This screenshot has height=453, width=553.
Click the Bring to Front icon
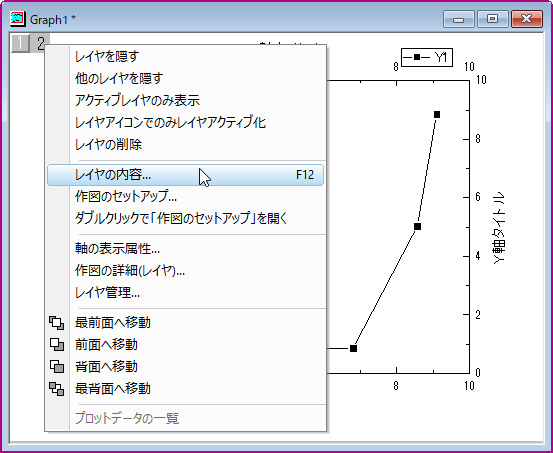[56, 323]
